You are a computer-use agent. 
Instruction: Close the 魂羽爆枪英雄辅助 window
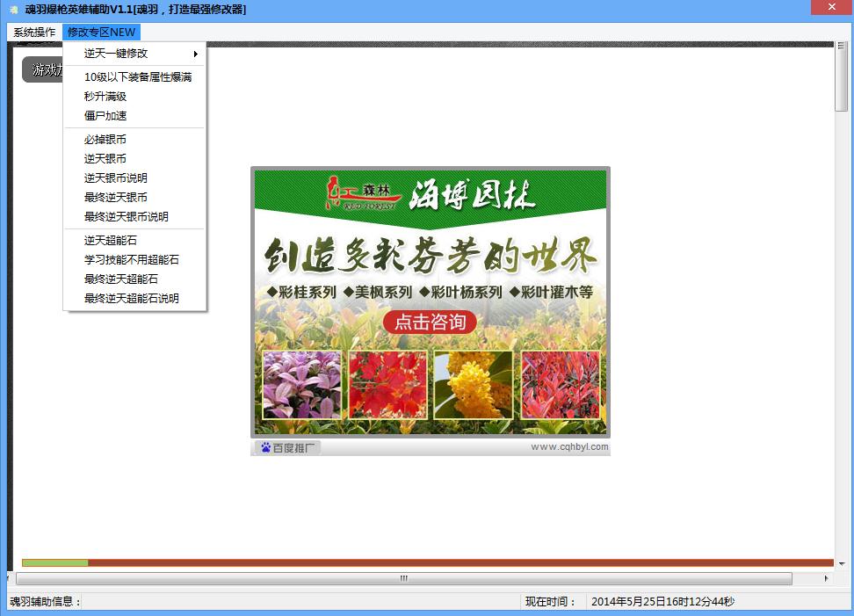(x=831, y=7)
